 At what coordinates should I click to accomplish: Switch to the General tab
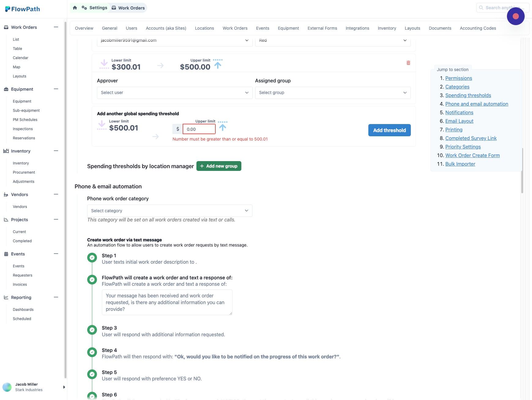[x=110, y=28]
